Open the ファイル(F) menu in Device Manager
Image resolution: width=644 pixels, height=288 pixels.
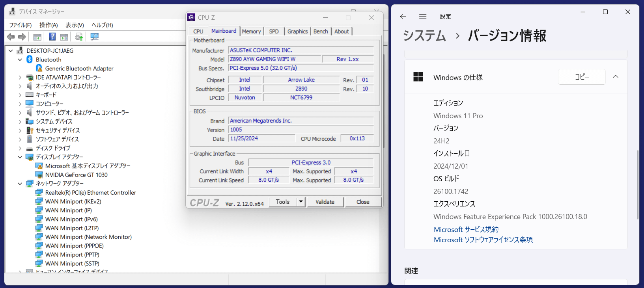pos(21,25)
